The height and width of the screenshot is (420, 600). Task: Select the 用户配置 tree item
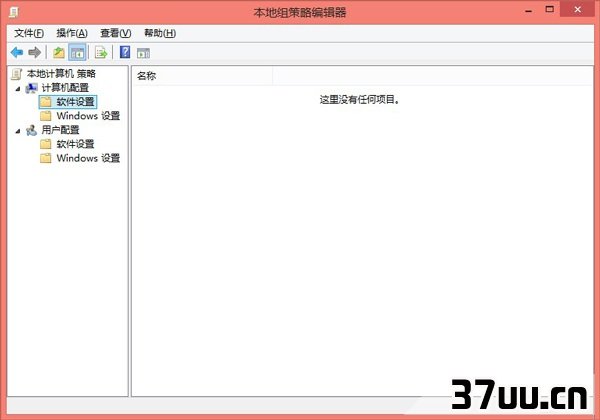[60, 130]
